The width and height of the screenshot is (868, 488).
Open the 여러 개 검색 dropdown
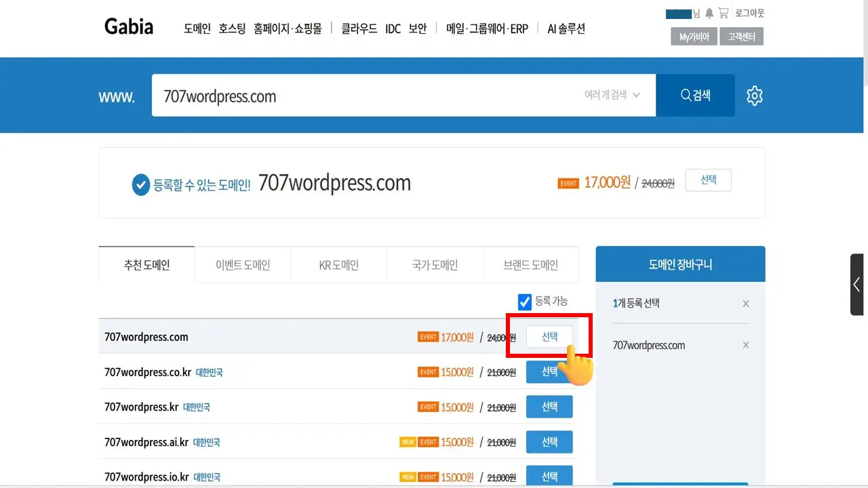(x=612, y=96)
